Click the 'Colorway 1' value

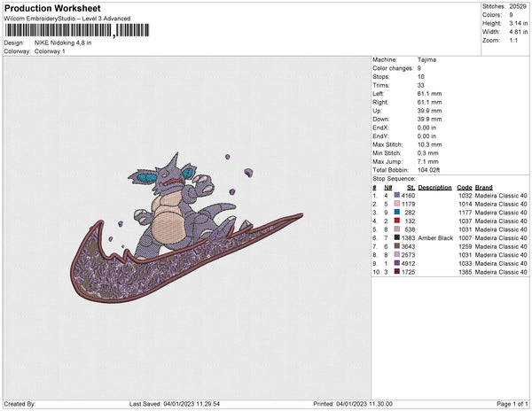tap(50, 51)
